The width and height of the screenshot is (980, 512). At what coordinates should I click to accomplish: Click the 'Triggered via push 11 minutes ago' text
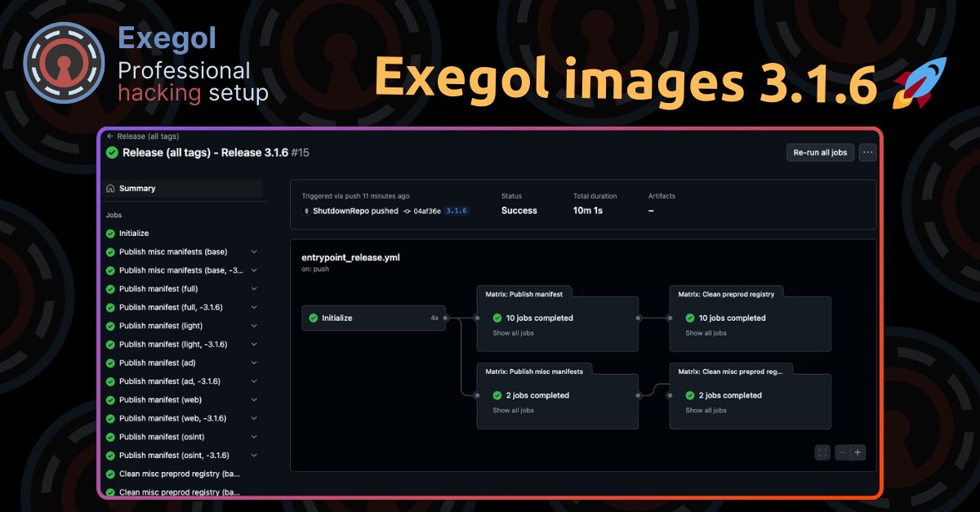[355, 196]
